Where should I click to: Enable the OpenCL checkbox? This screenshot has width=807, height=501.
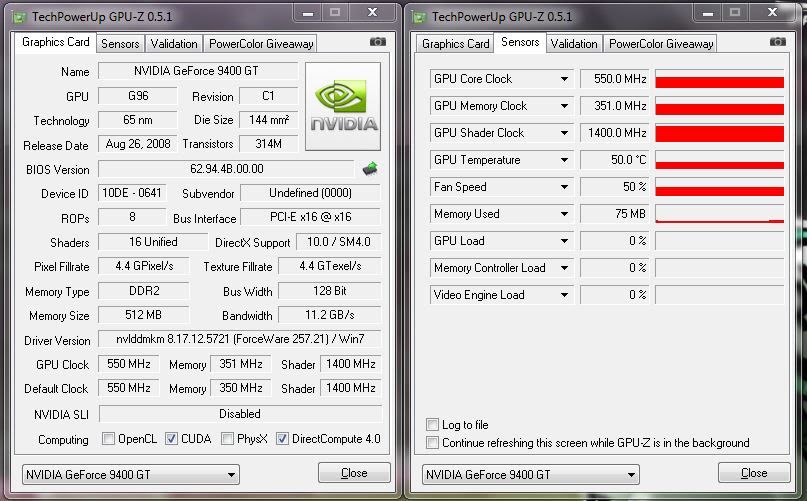tap(108, 439)
